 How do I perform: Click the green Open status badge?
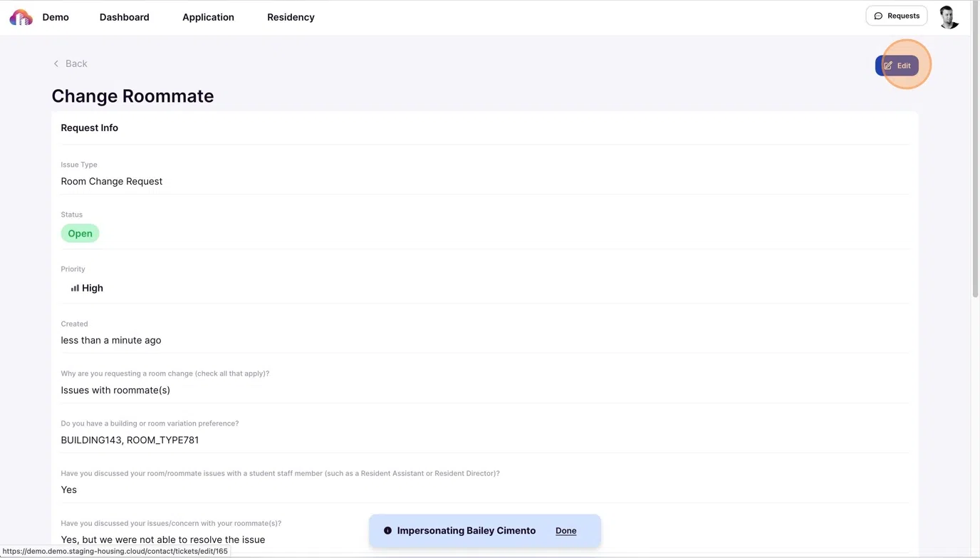pyautogui.click(x=80, y=234)
